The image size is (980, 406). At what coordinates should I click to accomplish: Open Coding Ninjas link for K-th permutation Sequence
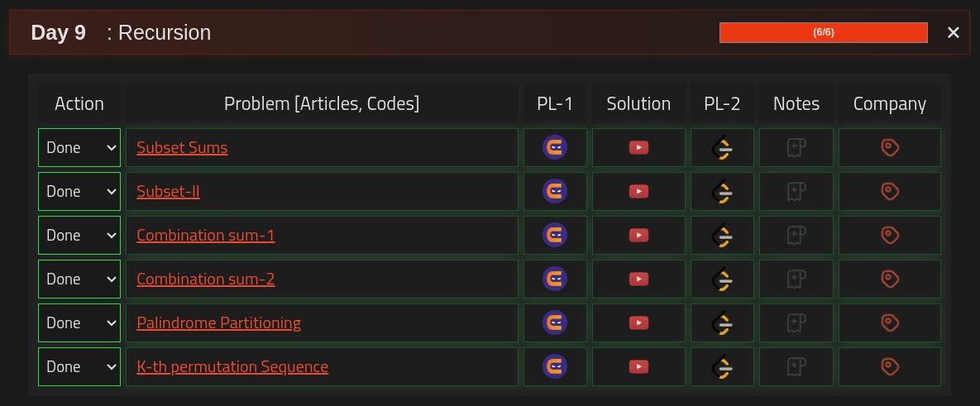pos(555,366)
